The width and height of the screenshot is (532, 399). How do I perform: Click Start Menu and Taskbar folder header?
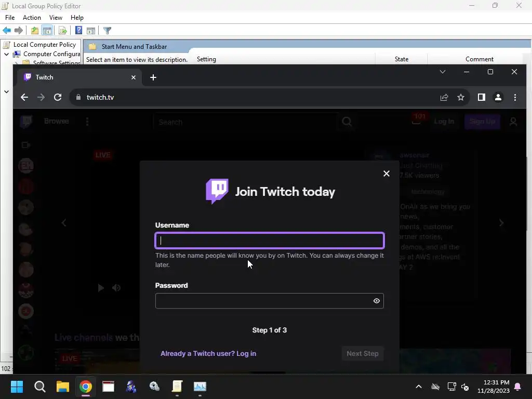coord(134,47)
